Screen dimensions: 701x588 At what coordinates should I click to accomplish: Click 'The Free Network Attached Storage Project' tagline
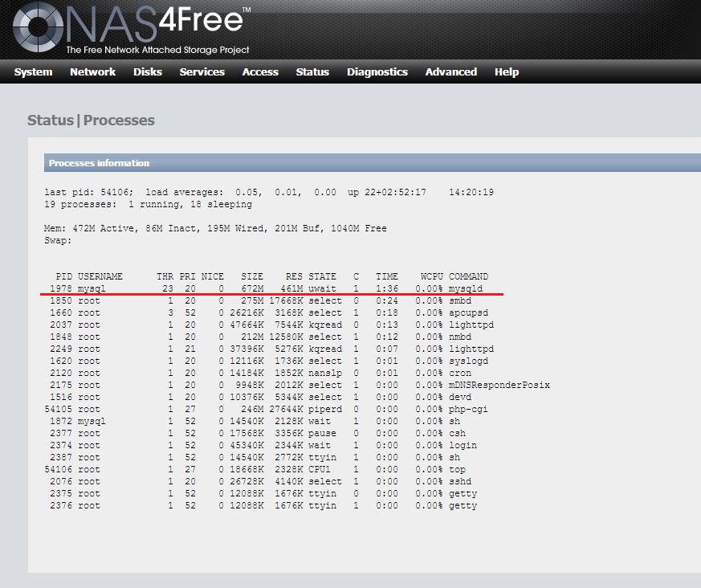(157, 50)
